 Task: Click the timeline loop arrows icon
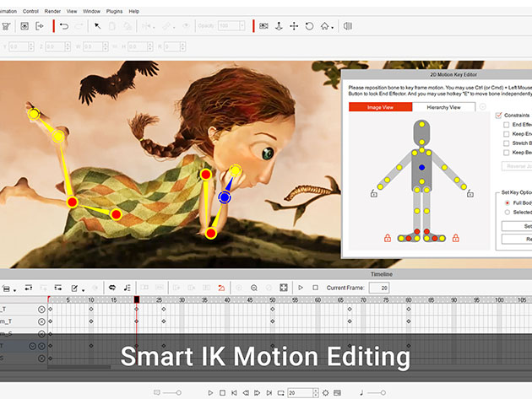[112, 288]
